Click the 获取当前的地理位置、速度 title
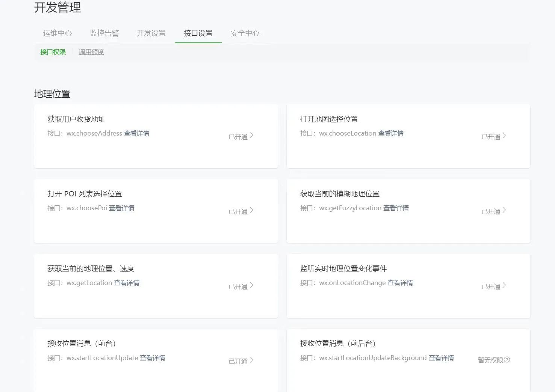555x392 pixels. [x=91, y=268]
